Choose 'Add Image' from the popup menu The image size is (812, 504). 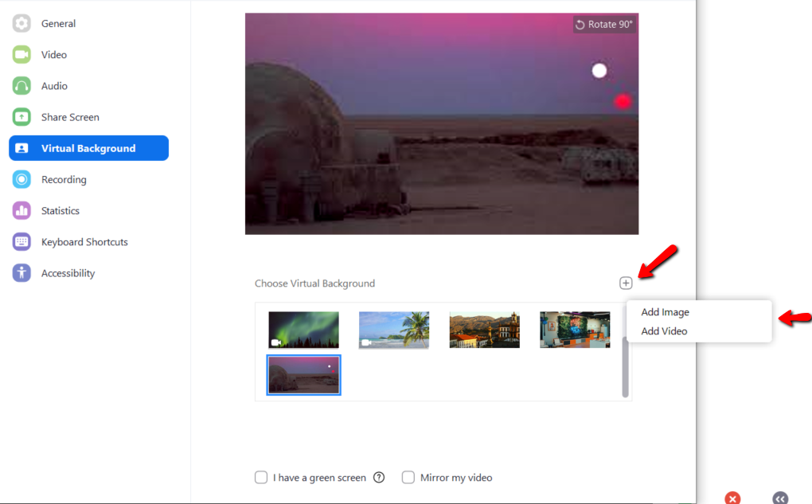click(x=665, y=312)
